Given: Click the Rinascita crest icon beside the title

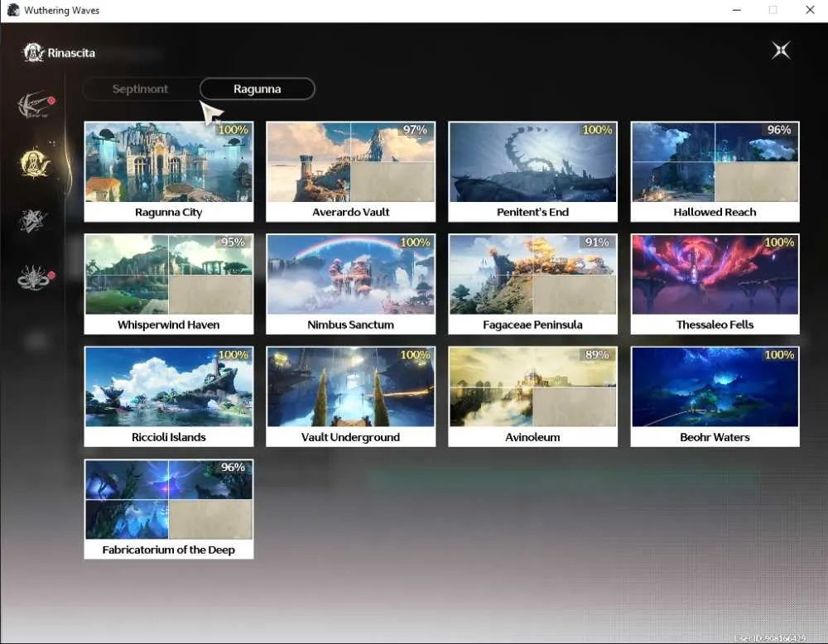Looking at the screenshot, I should point(33,52).
